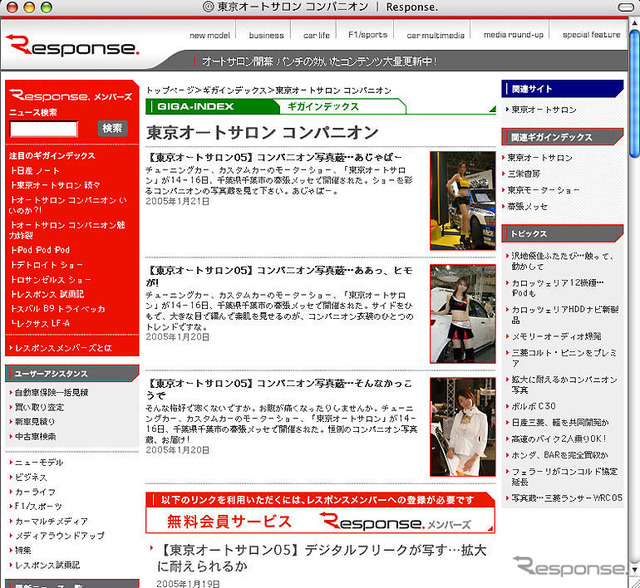Open the 写真蔵…三菱ランサーWRC05 topic

[x=566, y=498]
